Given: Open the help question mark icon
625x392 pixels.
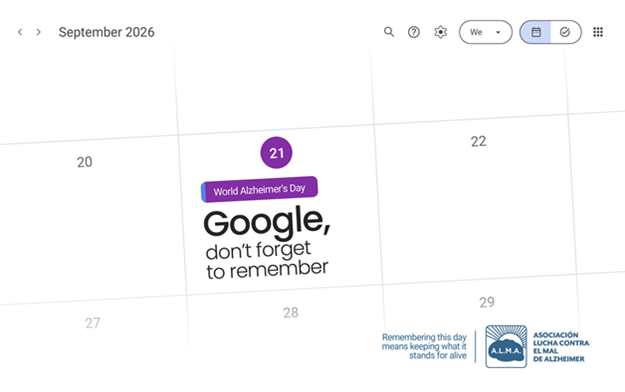Looking at the screenshot, I should tap(414, 32).
